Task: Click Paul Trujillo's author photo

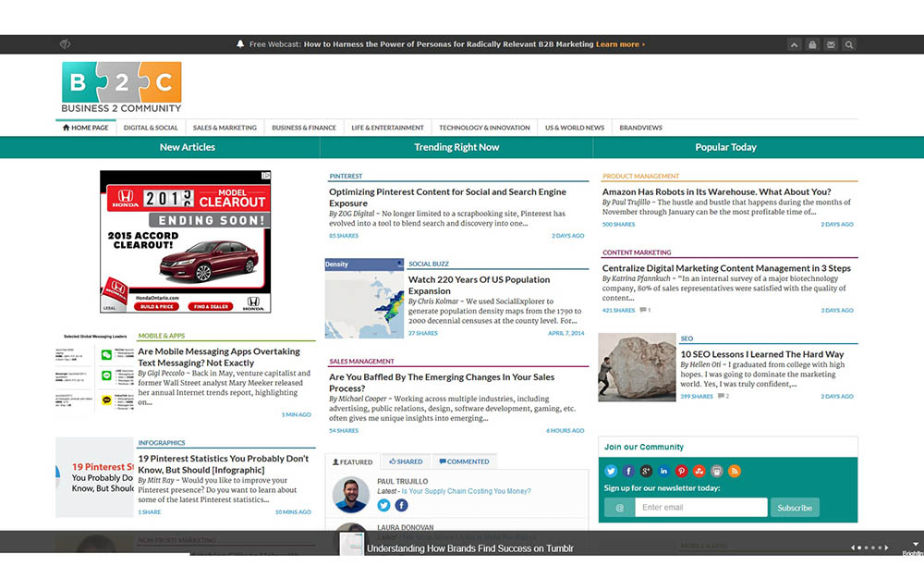Action: [350, 495]
